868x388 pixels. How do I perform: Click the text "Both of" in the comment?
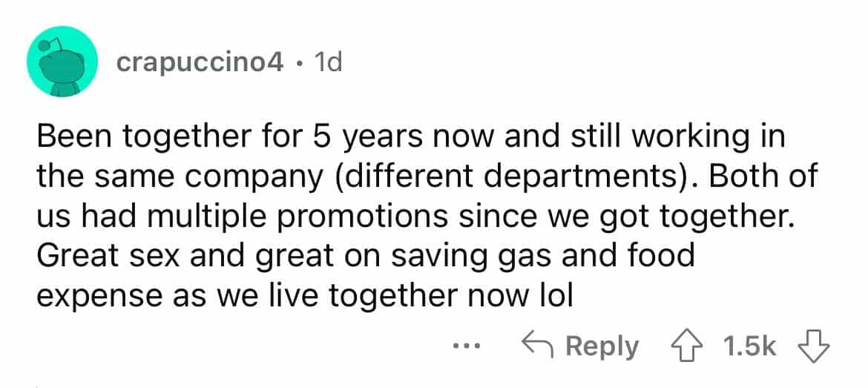[x=772, y=177]
